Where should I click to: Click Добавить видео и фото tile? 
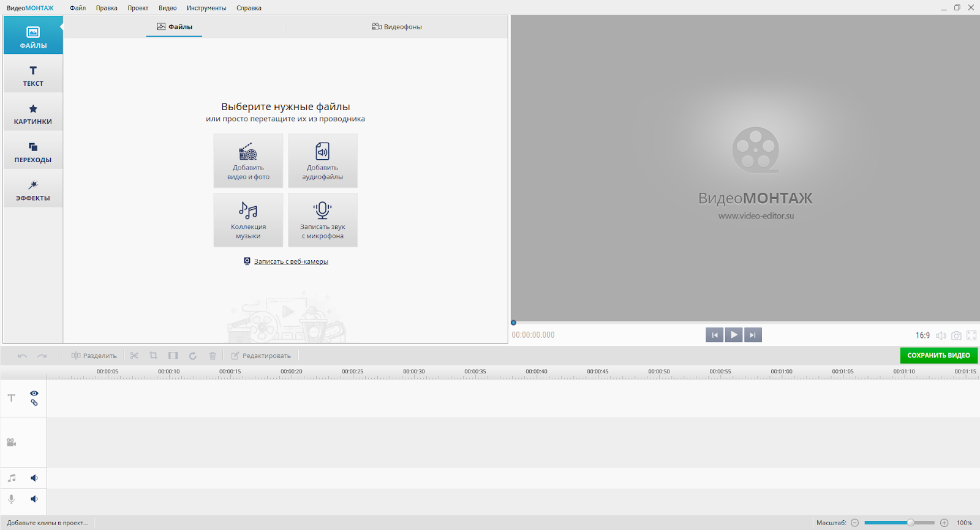(x=248, y=160)
